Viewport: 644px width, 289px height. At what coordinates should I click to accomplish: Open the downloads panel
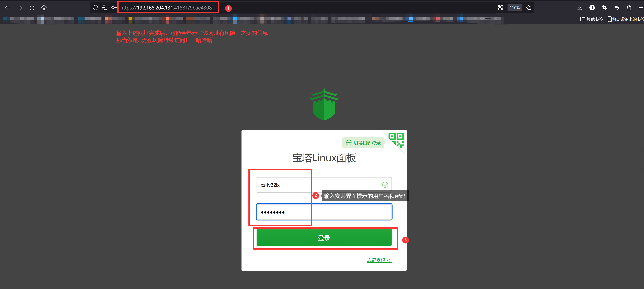point(580,8)
